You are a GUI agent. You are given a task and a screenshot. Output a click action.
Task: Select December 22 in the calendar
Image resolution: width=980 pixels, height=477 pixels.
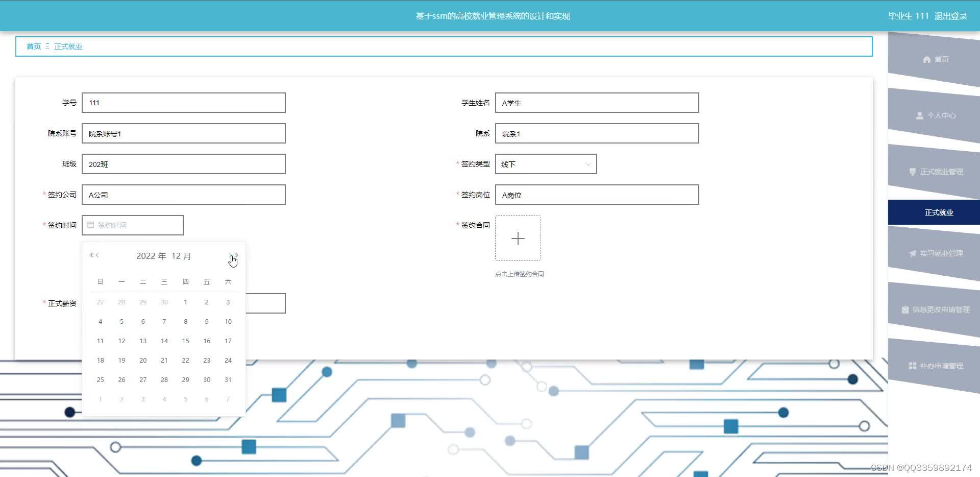click(185, 361)
